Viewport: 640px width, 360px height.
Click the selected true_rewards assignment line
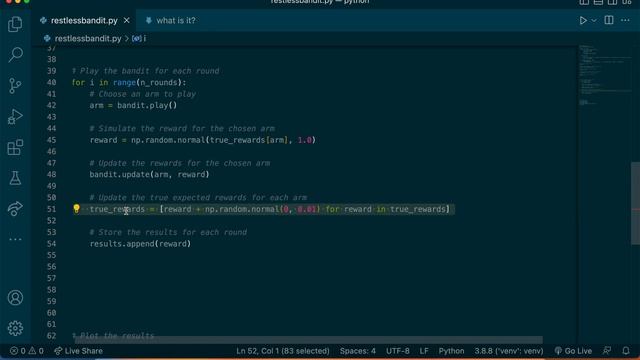tap(269, 209)
